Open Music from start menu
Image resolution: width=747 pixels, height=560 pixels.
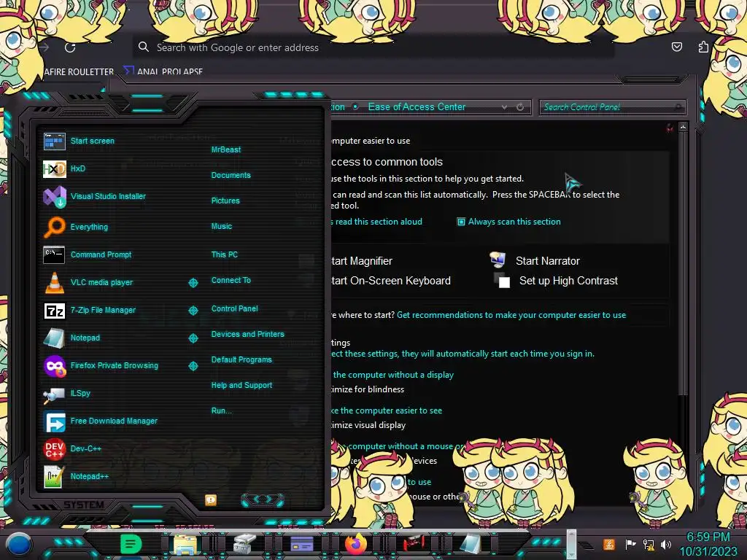pyautogui.click(x=222, y=226)
